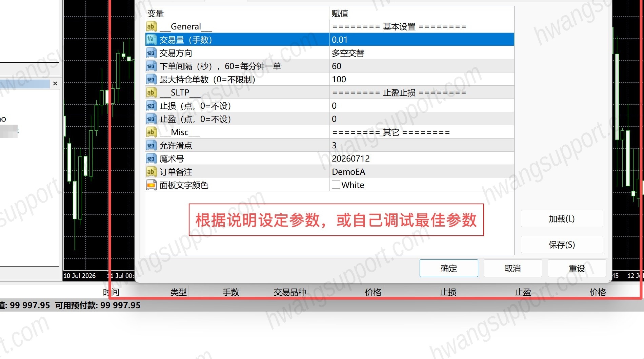Click the 手数 column in terminal panel
The image size is (644, 359).
231,292
